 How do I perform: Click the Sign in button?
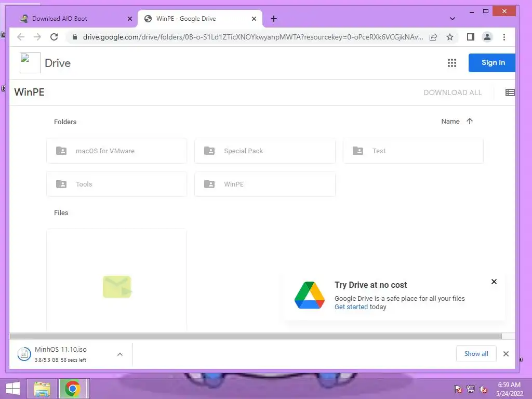(x=492, y=63)
